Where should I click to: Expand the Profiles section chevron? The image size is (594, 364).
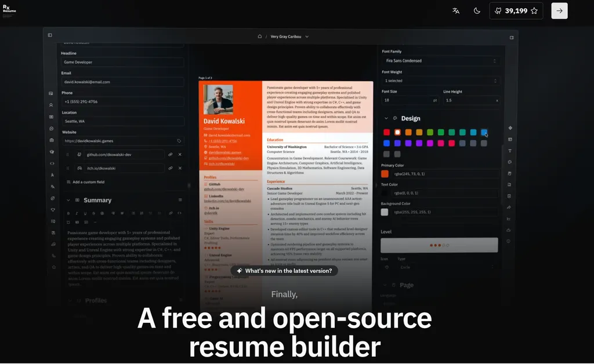[70, 300]
